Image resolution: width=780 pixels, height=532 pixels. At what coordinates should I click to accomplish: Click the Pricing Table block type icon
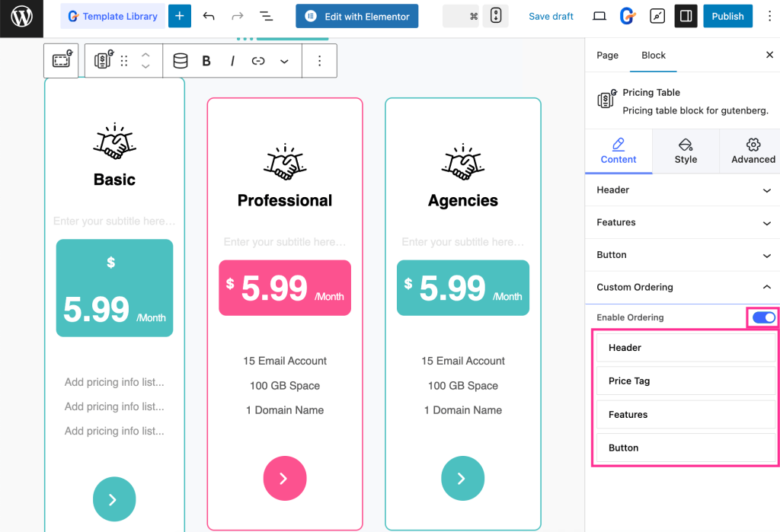[x=104, y=61]
